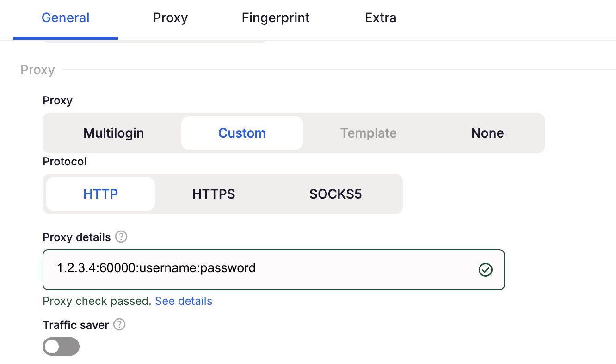Click the Proxy label above Multilogin options
Viewport: 616px width, 364px height.
58,101
